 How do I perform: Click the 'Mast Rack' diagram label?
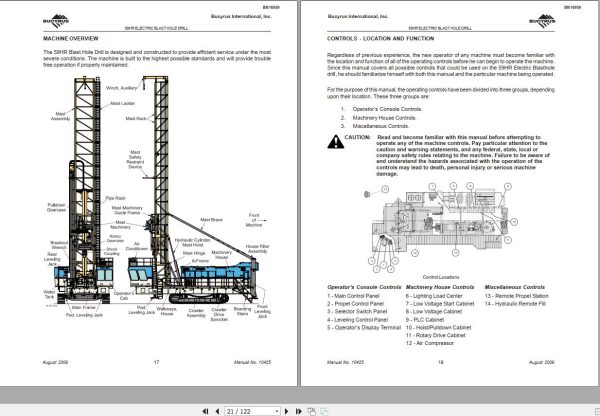[136, 119]
